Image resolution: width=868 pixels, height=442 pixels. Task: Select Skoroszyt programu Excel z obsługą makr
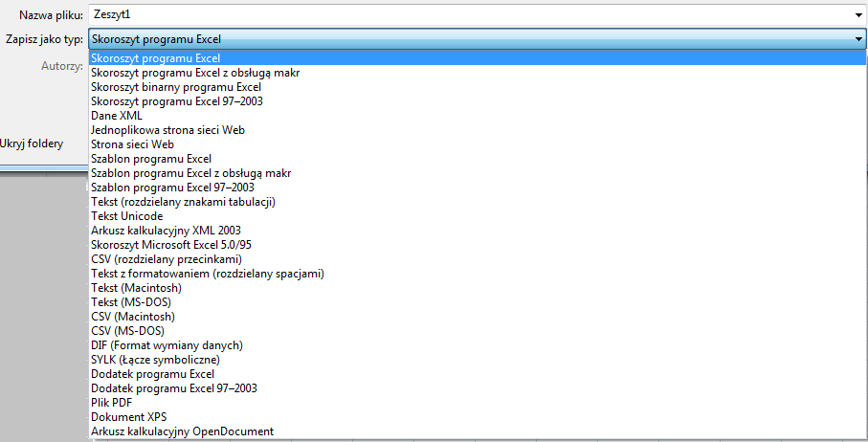[478, 73]
